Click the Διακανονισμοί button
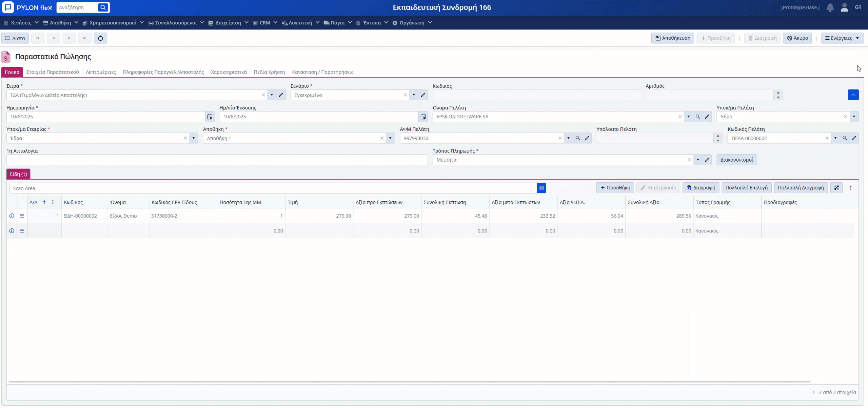The image size is (868, 408). coord(736,160)
